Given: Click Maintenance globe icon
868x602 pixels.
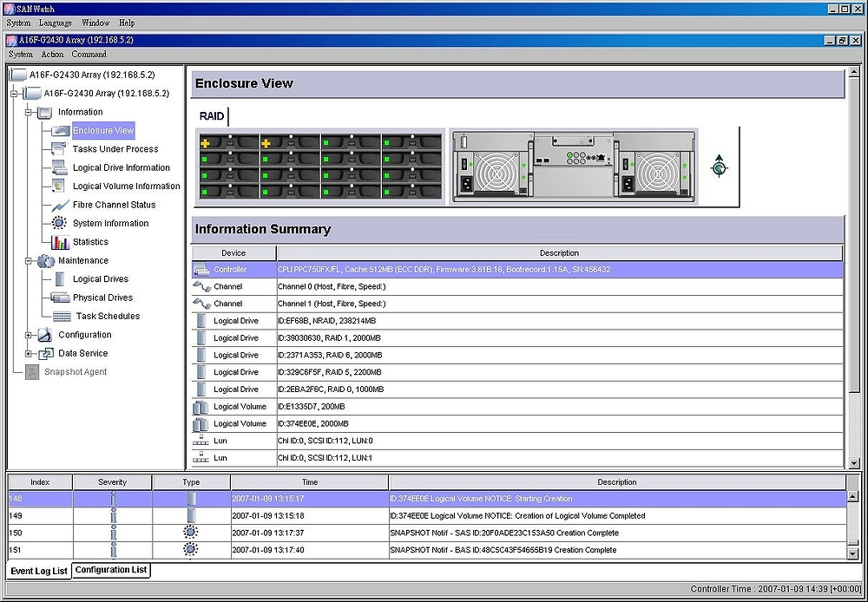Looking at the screenshot, I should coord(46,260).
